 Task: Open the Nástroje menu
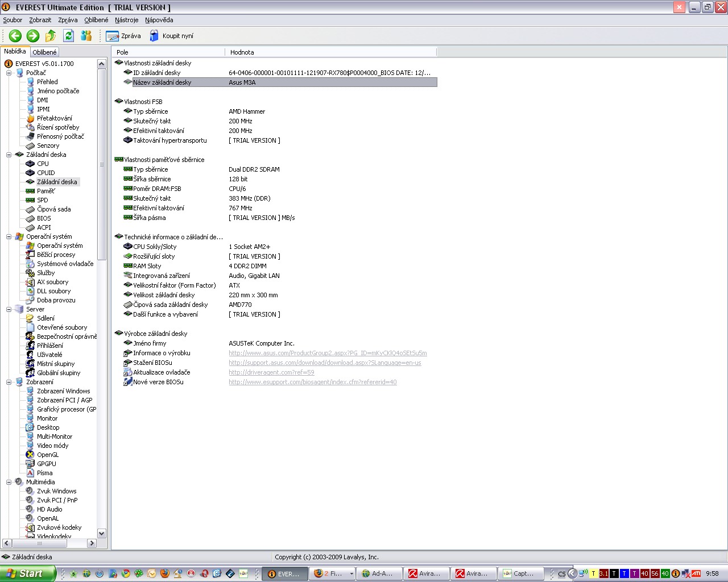[x=126, y=20]
